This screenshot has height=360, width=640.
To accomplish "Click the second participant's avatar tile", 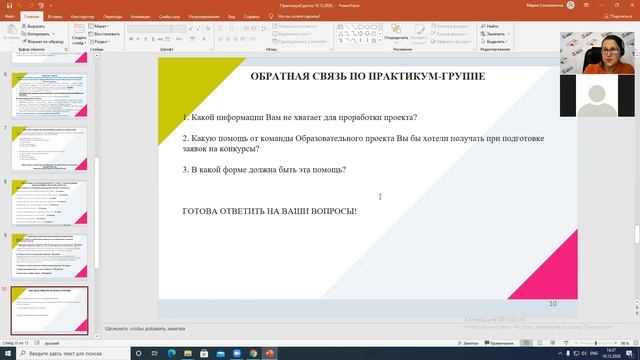I will (597, 96).
